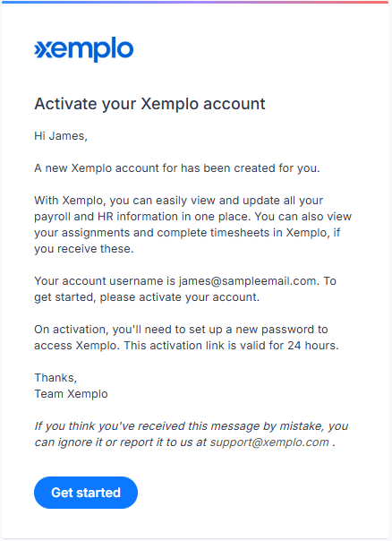Image resolution: width=392 pixels, height=541 pixels.
Task: Click the 'assignments and complete timesheets' line
Action: (187, 233)
